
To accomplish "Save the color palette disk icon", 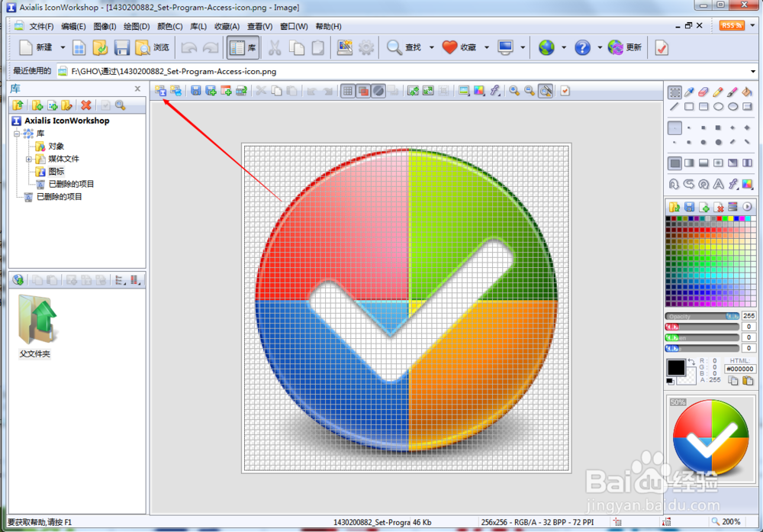I will 689,207.
